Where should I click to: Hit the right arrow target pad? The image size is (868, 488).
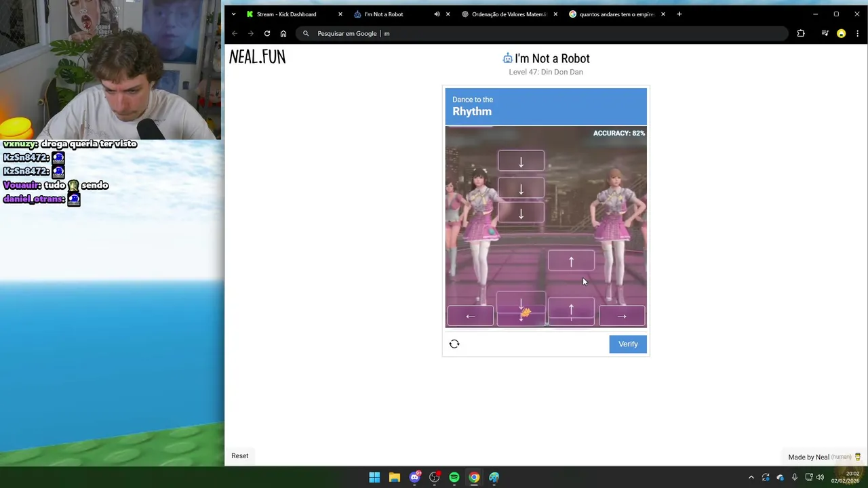click(x=622, y=316)
